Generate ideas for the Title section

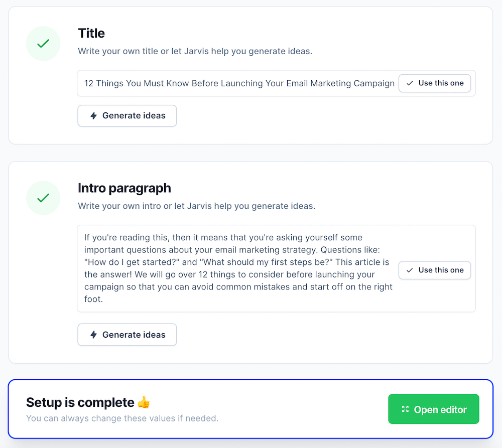[127, 116]
